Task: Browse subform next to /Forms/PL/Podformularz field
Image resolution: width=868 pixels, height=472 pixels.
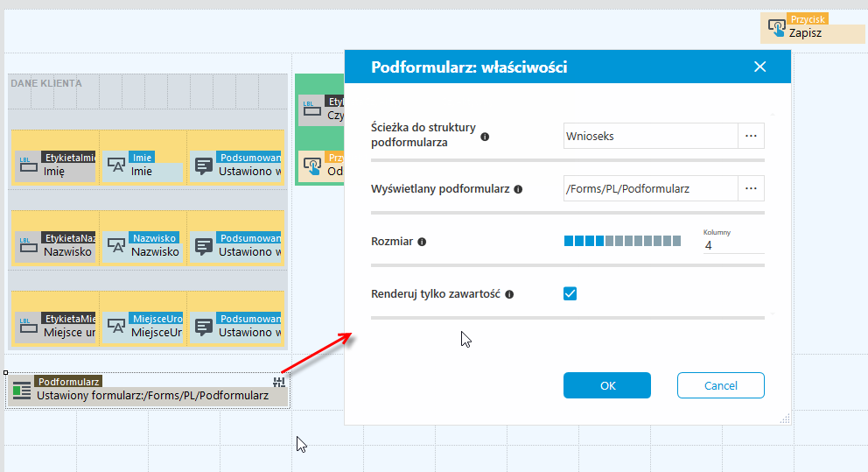Action: point(752,188)
